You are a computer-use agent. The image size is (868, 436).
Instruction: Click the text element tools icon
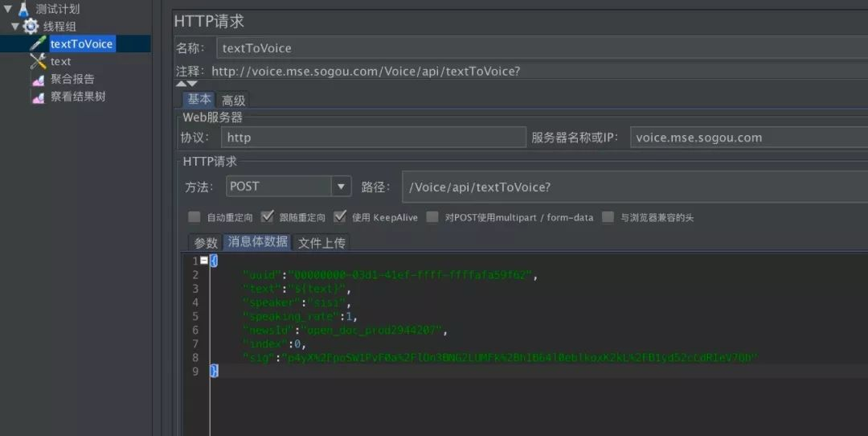coord(38,61)
